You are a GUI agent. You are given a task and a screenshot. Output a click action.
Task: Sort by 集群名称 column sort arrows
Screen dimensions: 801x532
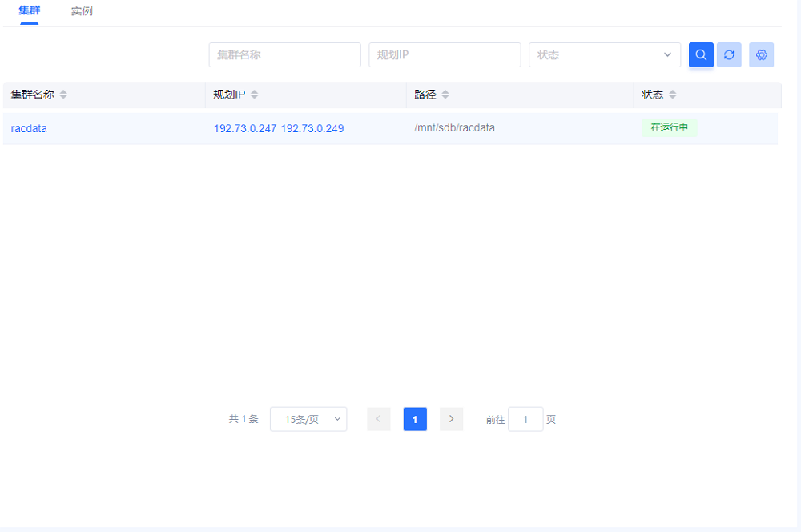pyautogui.click(x=63, y=95)
